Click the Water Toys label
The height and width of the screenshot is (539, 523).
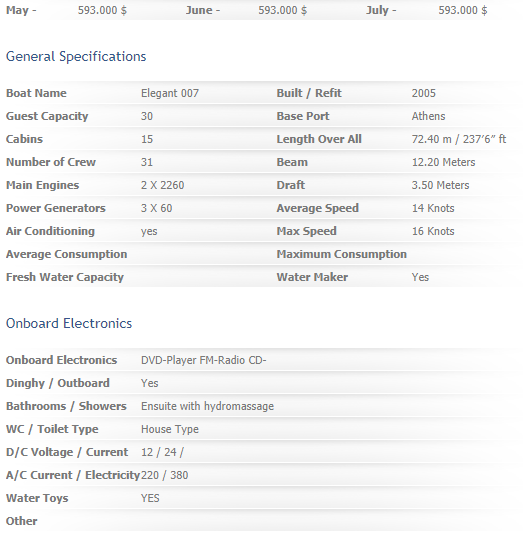click(37, 499)
